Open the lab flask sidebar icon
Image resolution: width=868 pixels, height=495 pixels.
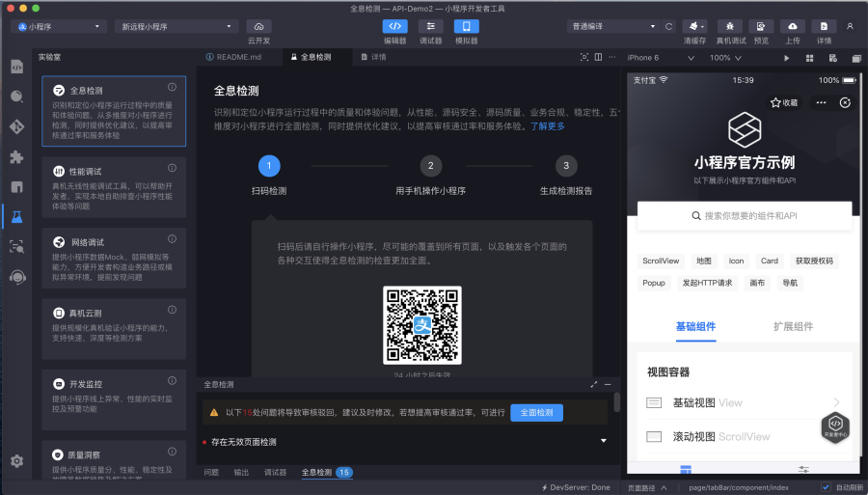point(16,216)
